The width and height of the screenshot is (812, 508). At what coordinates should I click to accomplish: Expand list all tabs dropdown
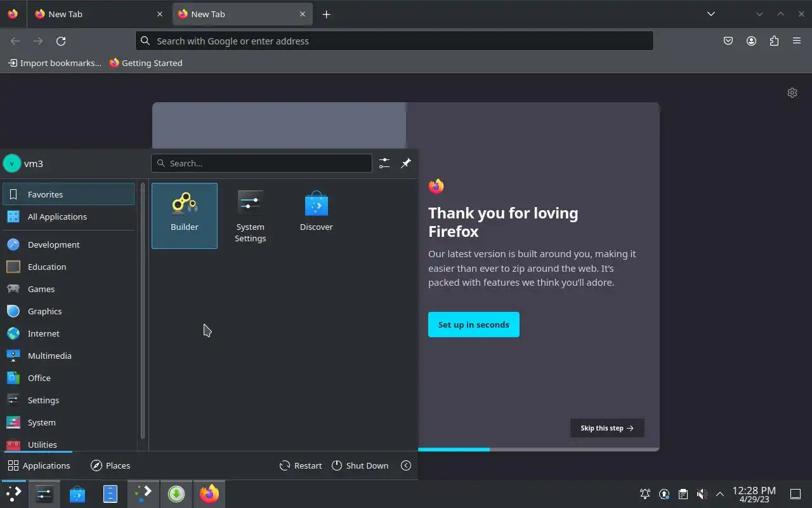[x=711, y=14]
